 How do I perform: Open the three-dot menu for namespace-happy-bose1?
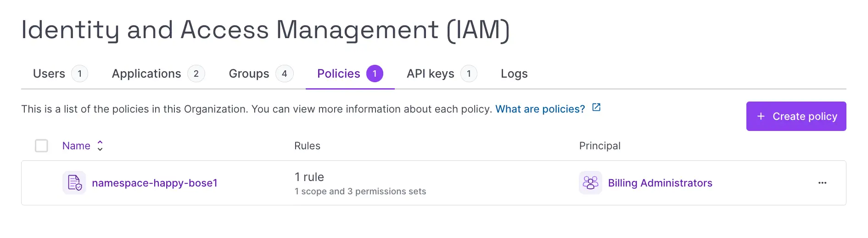coord(822,183)
